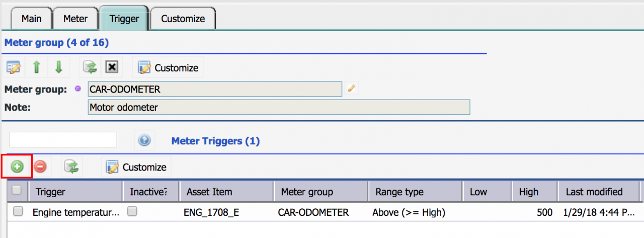The image size is (644, 238).
Task: Switch to the Main tab
Action: (x=31, y=19)
